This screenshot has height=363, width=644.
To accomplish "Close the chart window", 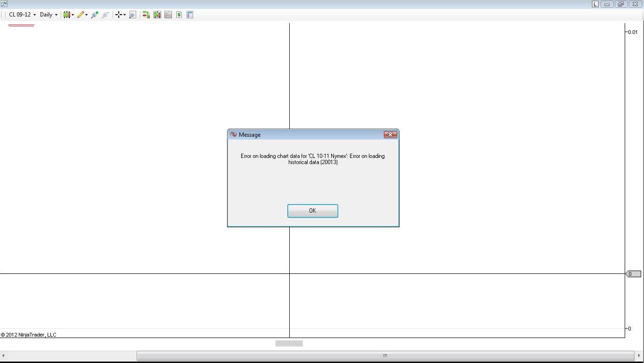I will pyautogui.click(x=635, y=4).
